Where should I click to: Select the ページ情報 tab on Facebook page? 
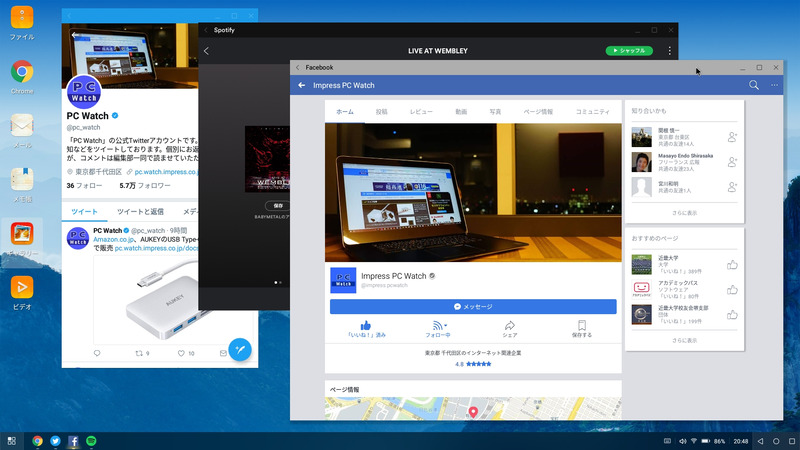[538, 112]
